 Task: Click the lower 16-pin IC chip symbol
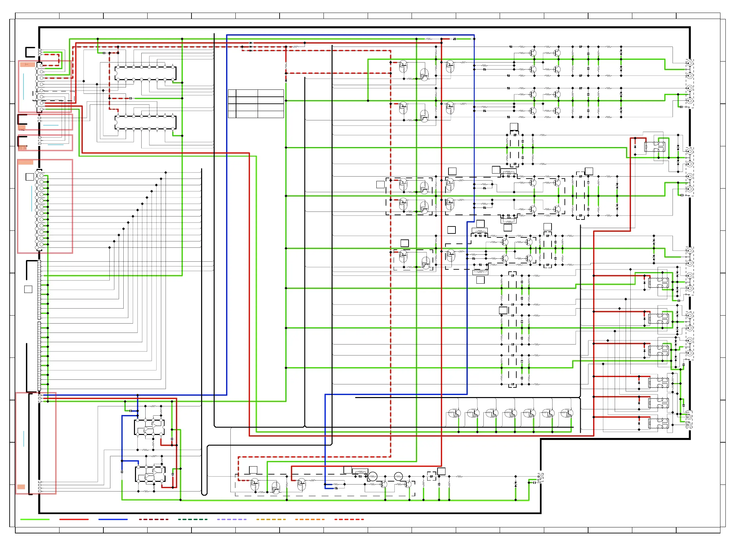[x=146, y=122]
